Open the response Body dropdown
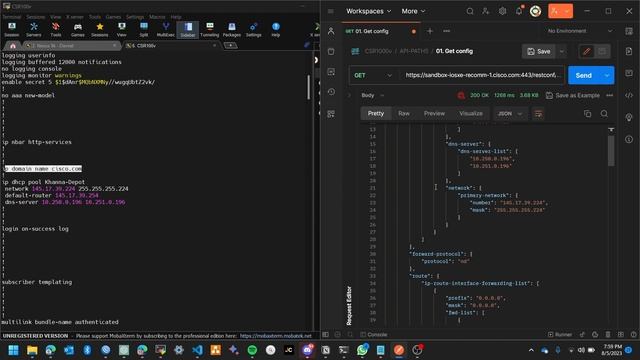 point(373,95)
